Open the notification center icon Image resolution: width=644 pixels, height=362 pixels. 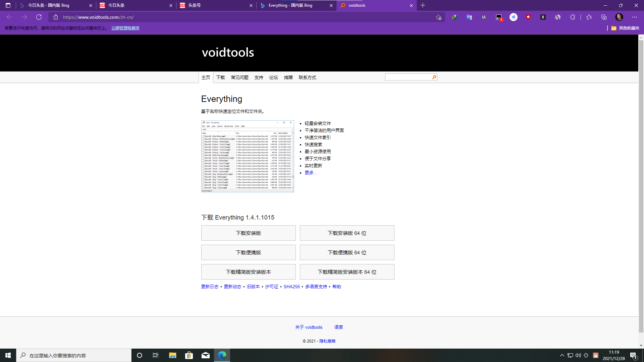point(633,355)
